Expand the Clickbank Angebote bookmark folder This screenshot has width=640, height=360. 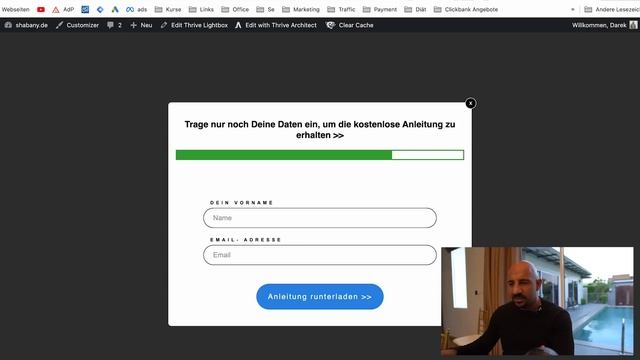coord(466,9)
